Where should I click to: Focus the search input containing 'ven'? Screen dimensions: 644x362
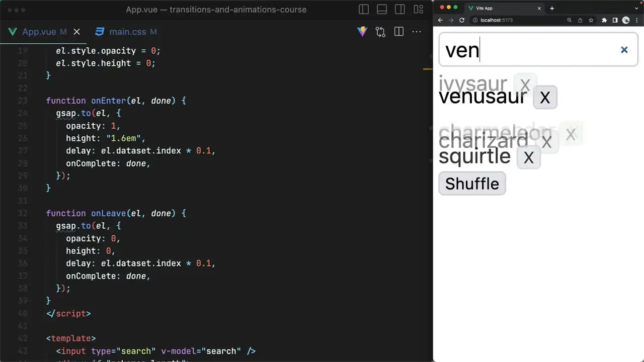coord(538,49)
